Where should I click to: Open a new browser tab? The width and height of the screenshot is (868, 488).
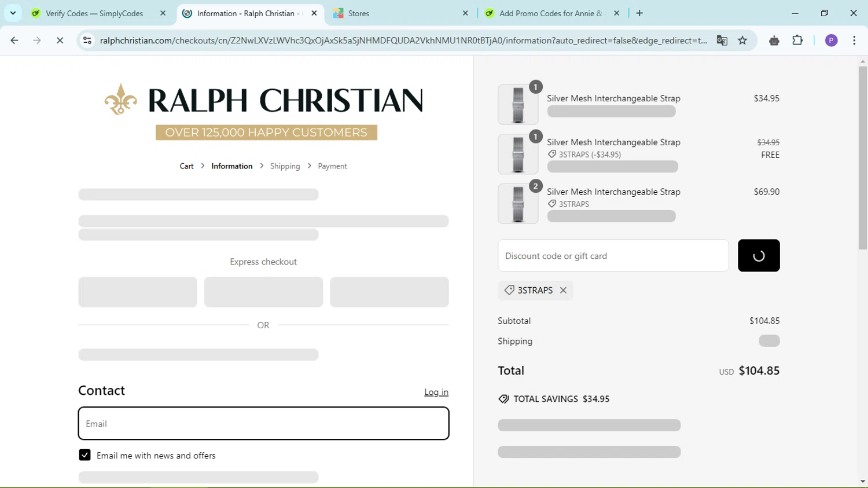pos(639,13)
